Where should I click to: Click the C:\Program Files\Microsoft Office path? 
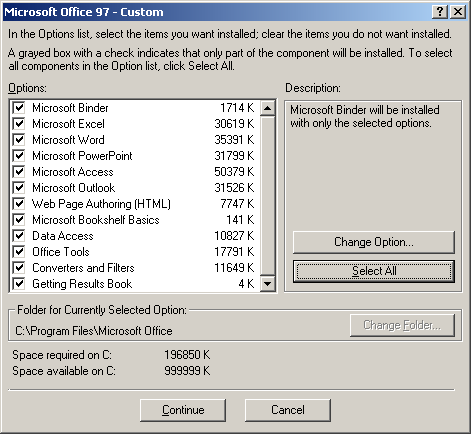(94, 331)
